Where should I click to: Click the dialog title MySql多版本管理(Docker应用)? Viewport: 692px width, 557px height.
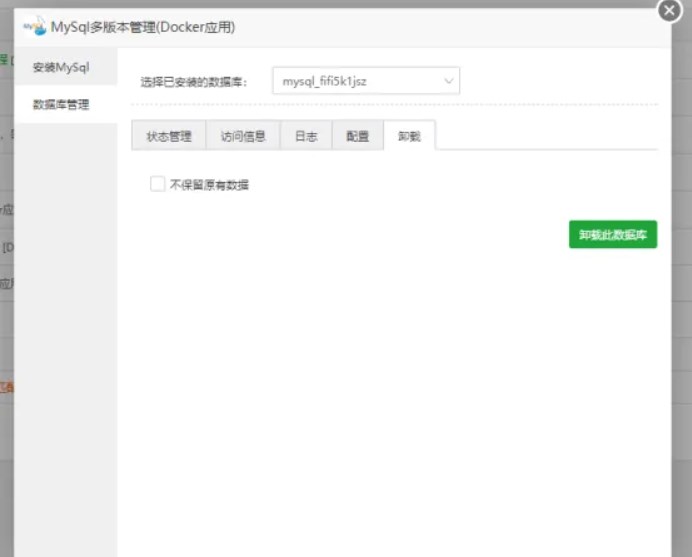143,27
